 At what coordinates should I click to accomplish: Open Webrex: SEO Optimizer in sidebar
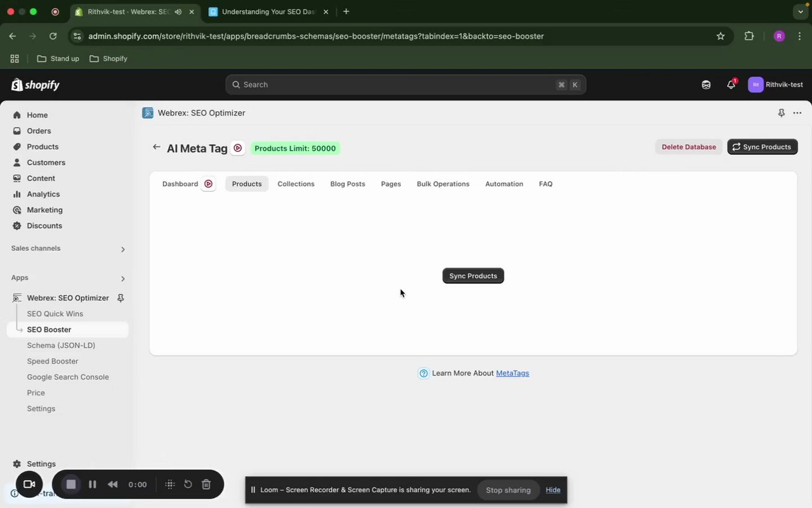[68, 298]
